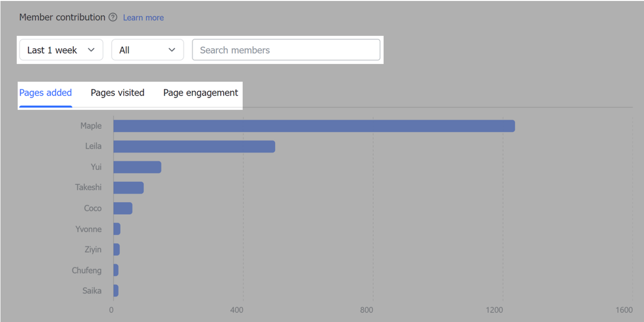Expand the Last 1 week dropdown
Screen dimensions: 644x322
point(61,50)
